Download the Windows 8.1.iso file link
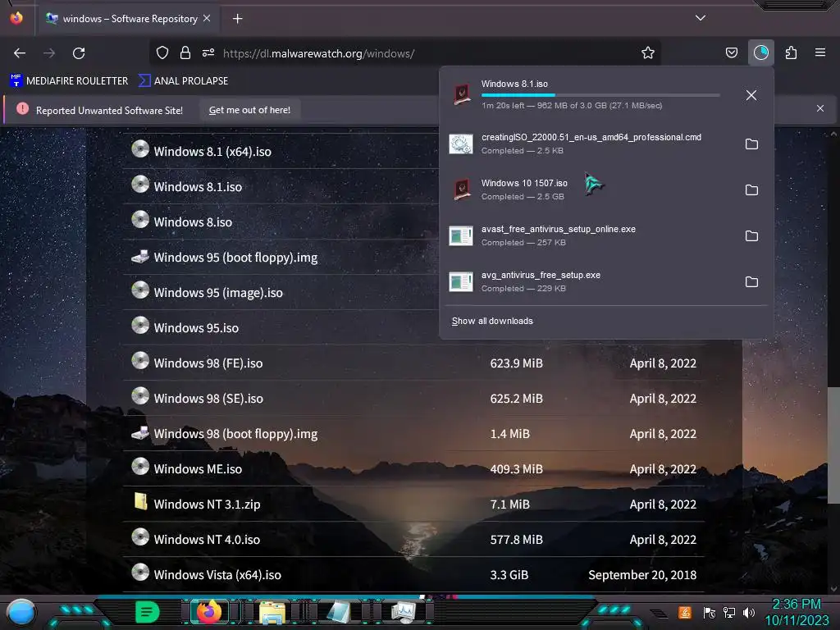840x630 pixels. 198,187
